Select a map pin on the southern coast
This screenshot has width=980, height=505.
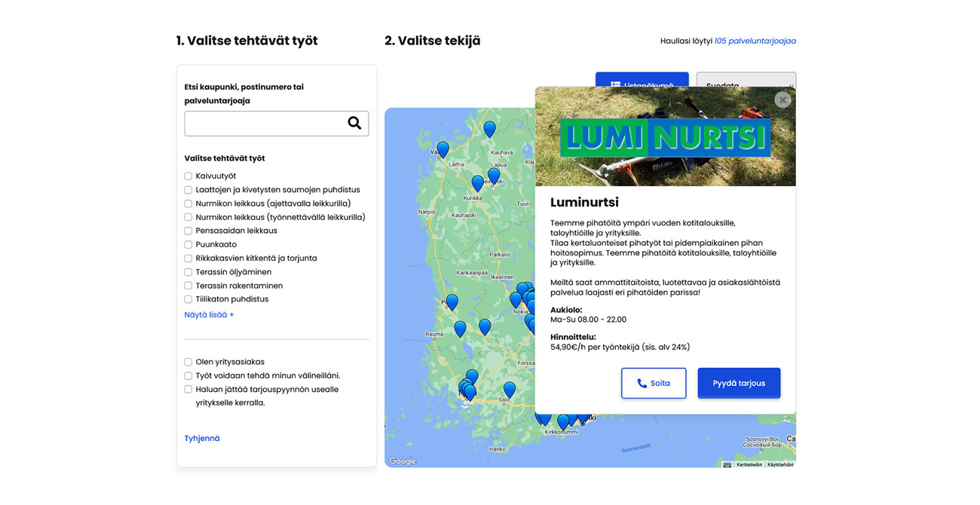pyautogui.click(x=564, y=423)
